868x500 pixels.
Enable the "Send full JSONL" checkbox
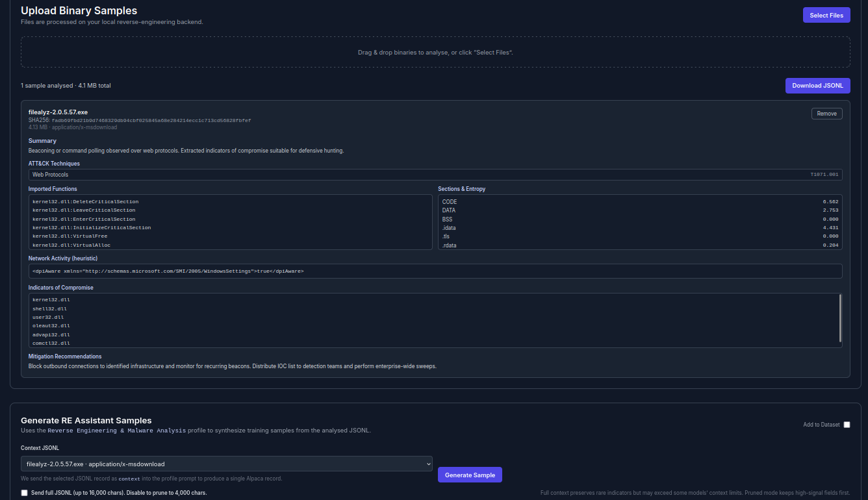point(24,492)
